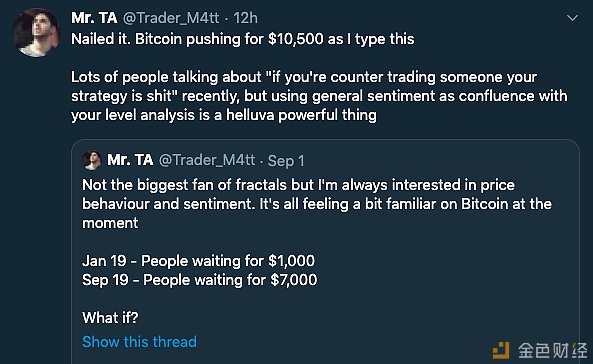
Task: Click the 金色财经 watermark text
Action: 553,350
